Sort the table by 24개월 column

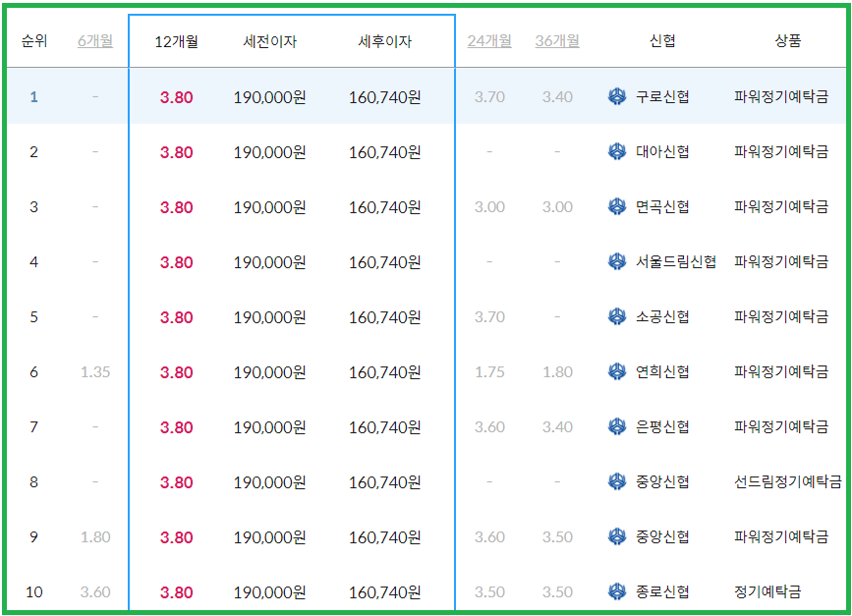click(490, 41)
